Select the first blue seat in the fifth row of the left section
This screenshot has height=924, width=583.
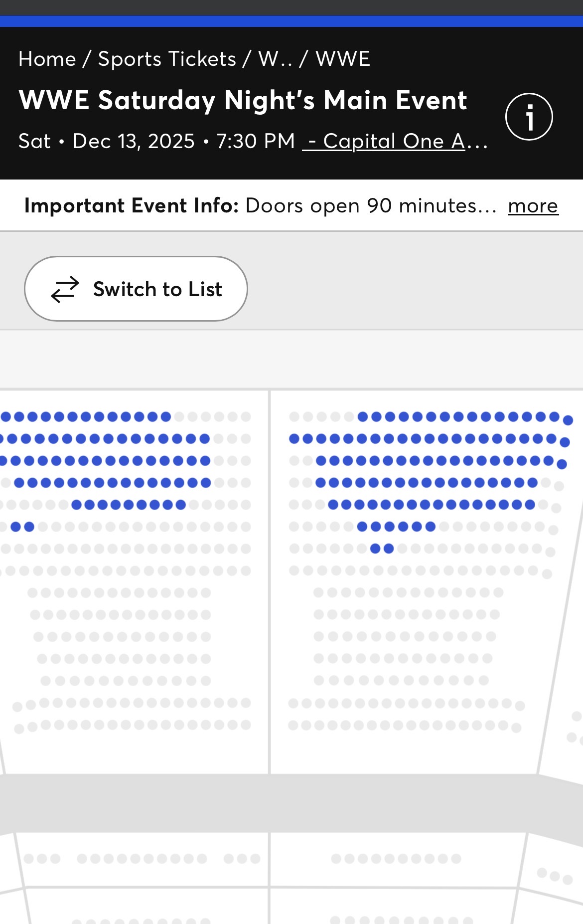[76, 505]
